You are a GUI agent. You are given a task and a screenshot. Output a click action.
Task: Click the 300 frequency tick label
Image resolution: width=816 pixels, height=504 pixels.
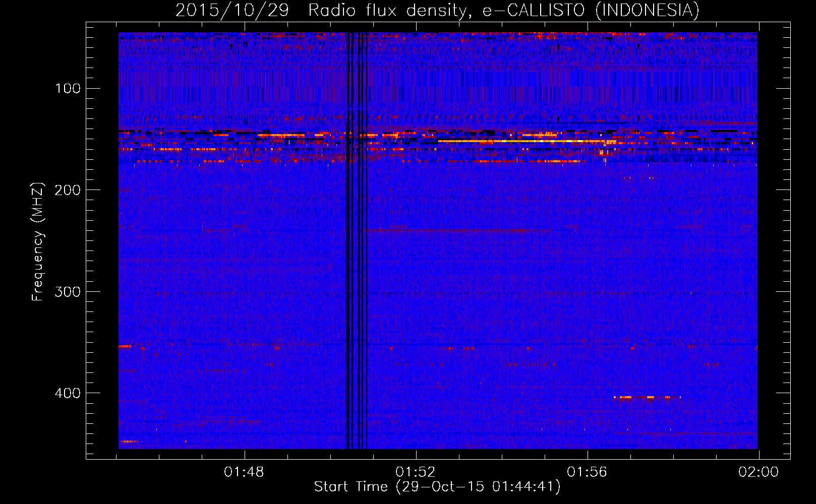click(68, 292)
